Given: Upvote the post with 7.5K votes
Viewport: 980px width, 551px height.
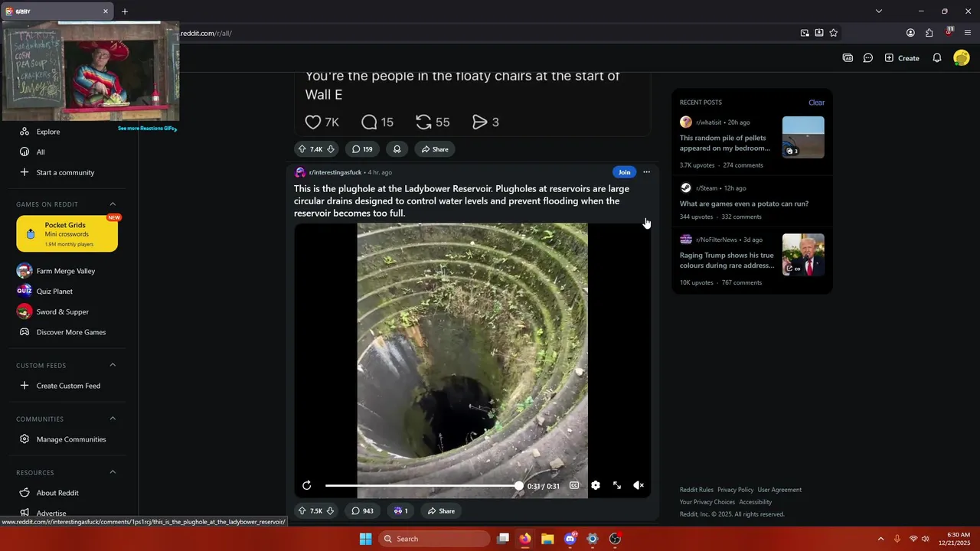Looking at the screenshot, I should coord(302,510).
